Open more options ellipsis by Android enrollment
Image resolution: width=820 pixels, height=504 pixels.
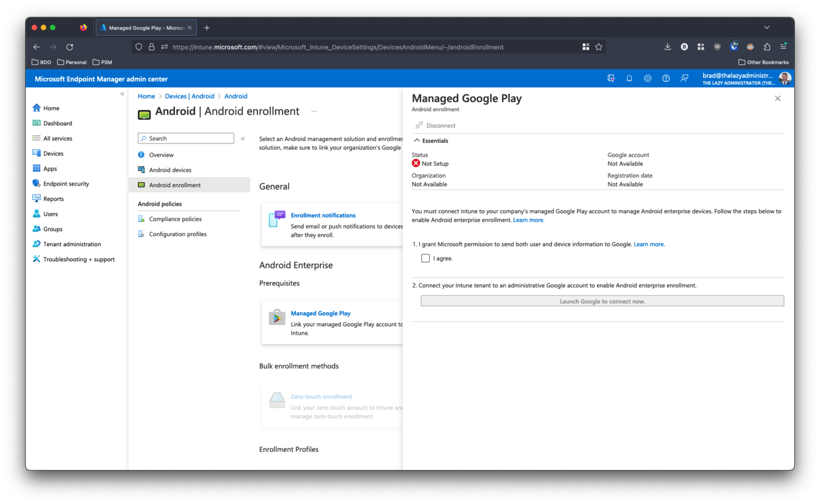coord(314,111)
